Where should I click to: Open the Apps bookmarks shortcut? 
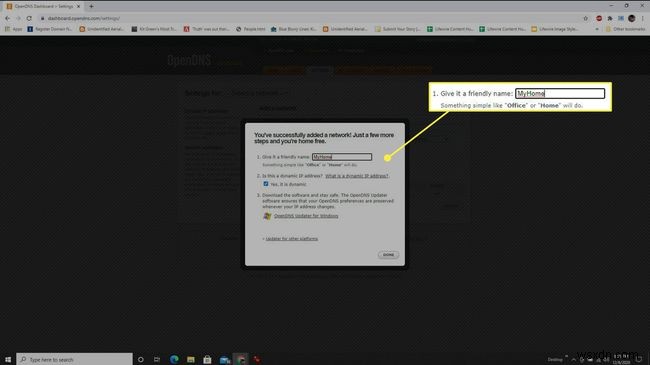14,29
